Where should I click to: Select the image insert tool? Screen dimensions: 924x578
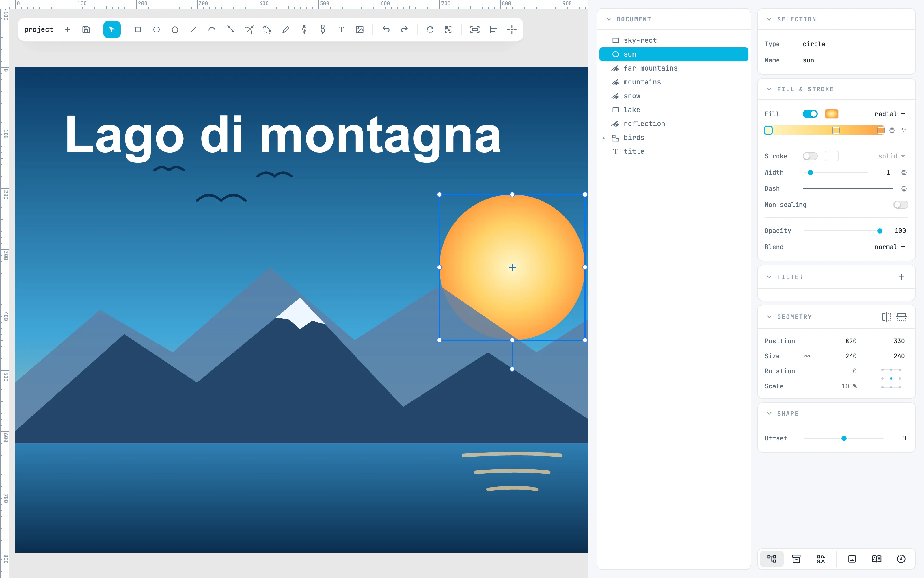pos(360,29)
